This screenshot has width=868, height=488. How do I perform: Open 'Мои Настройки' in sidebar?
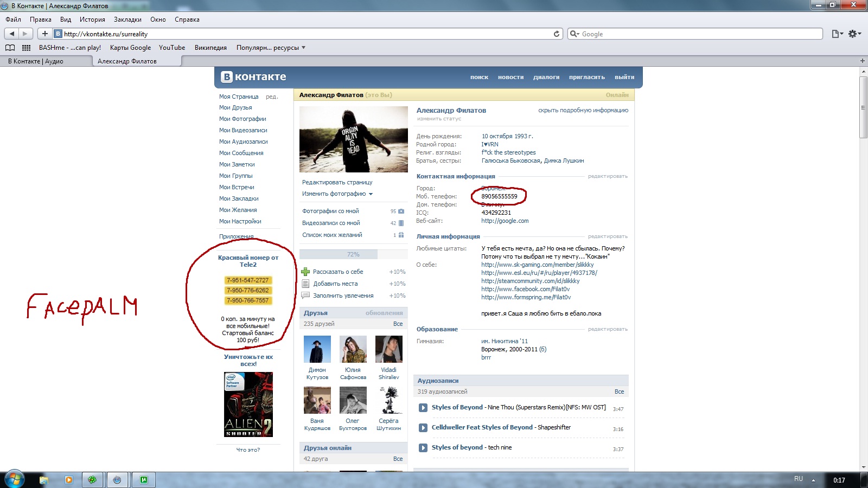tap(240, 221)
